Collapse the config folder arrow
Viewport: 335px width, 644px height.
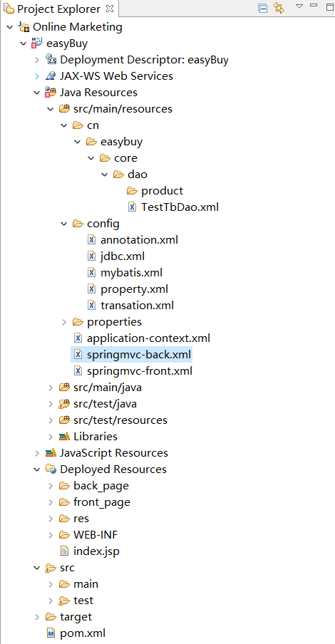(64, 224)
